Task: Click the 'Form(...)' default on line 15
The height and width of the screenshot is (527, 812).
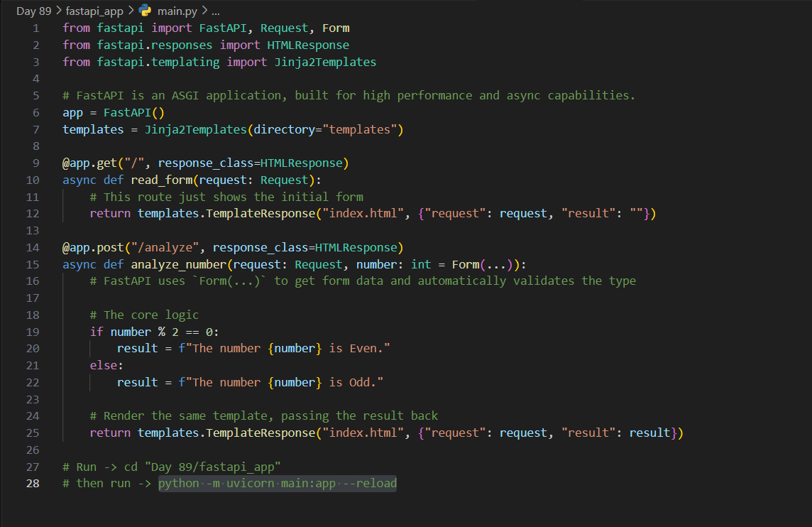Action: tap(482, 264)
